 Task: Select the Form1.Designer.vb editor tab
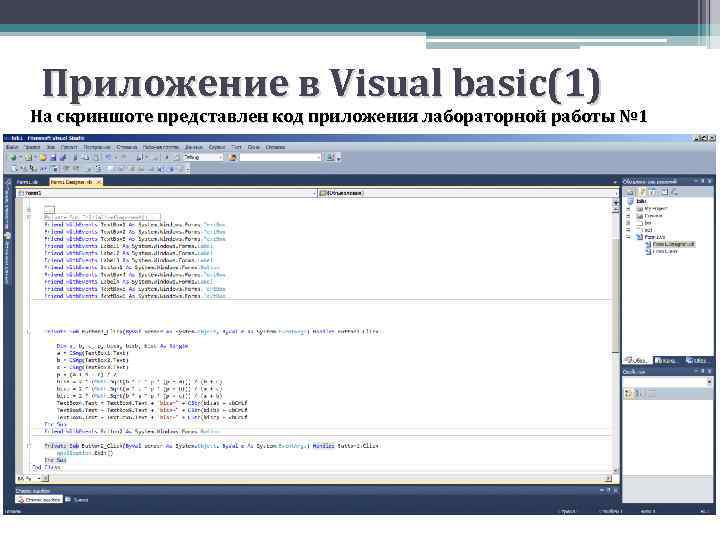click(x=71, y=182)
